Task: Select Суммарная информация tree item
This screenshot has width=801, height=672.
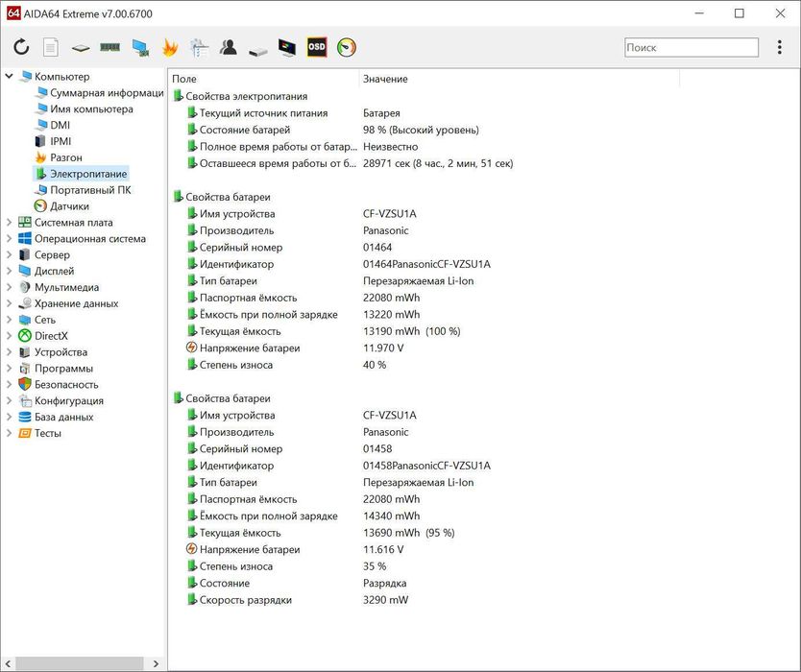Action: tap(106, 93)
